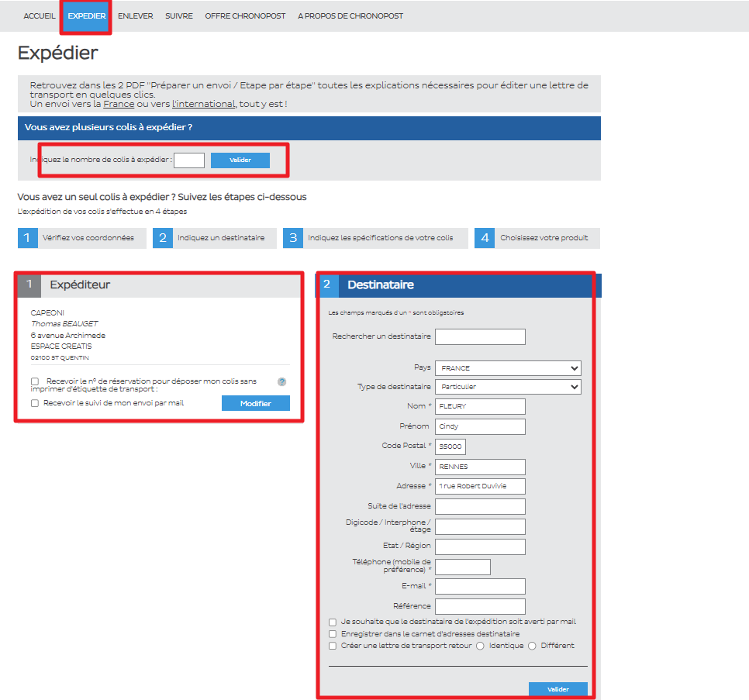Image resolution: width=749 pixels, height=700 pixels.
Task: Enable receiving the reservation number checkbox
Action: click(35, 381)
